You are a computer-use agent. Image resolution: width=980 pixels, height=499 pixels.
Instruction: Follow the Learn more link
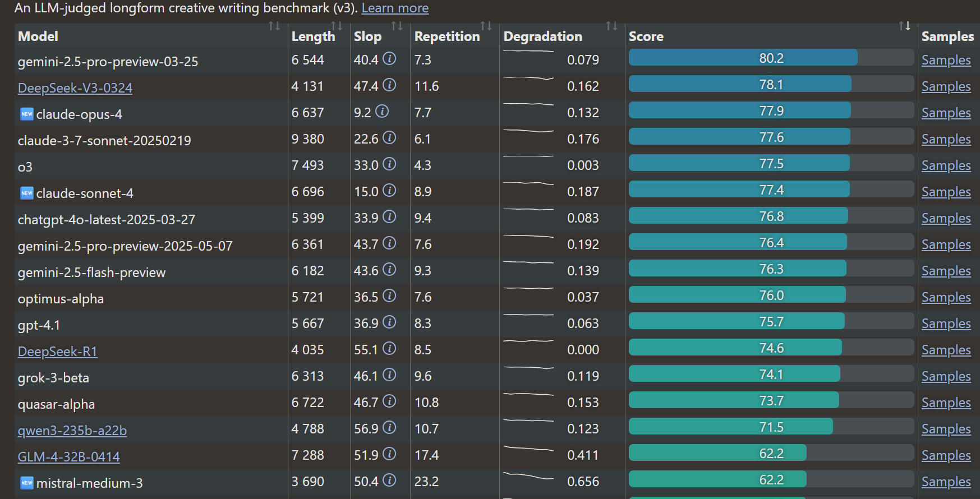coord(395,8)
